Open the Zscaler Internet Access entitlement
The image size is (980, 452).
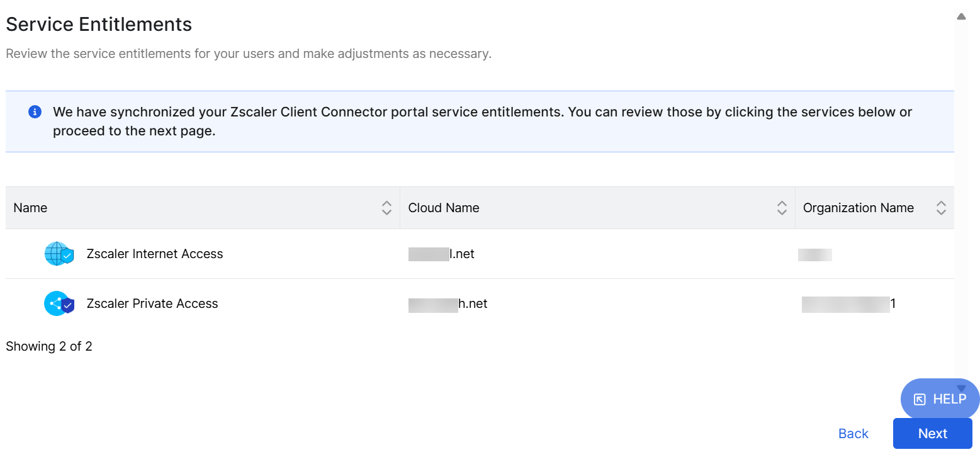point(155,254)
